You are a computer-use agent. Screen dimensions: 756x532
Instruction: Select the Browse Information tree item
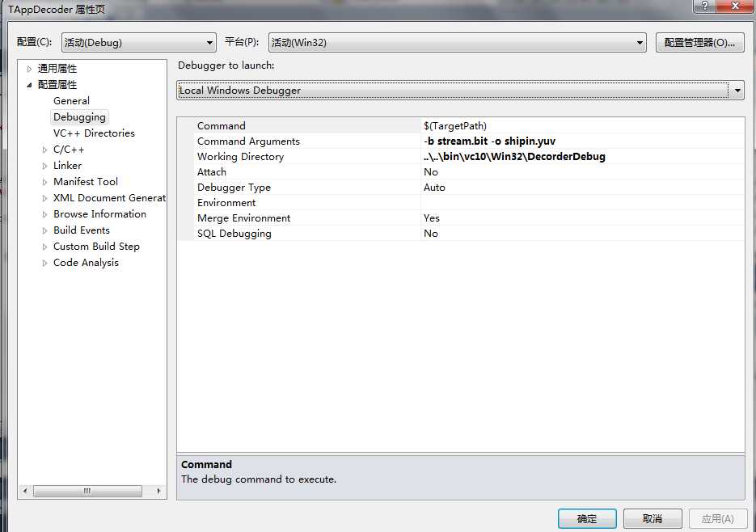click(99, 214)
